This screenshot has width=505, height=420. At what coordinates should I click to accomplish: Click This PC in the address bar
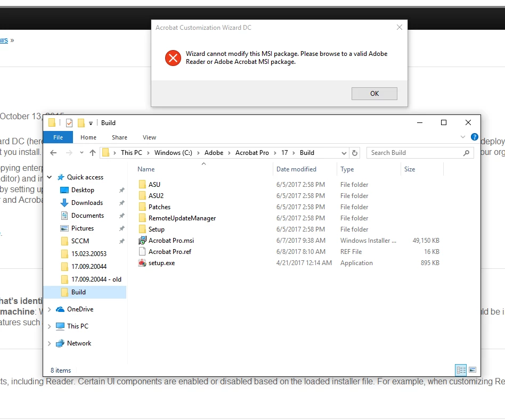coord(132,153)
